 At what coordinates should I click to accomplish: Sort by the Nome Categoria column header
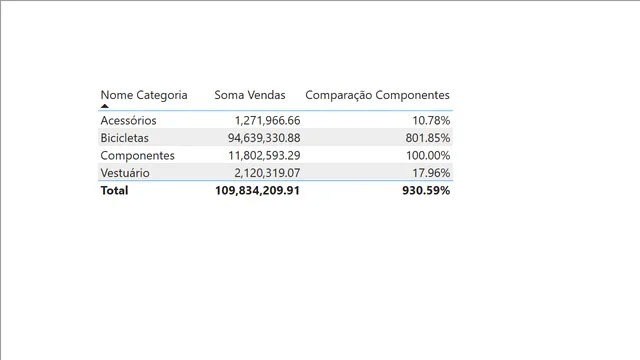144,95
